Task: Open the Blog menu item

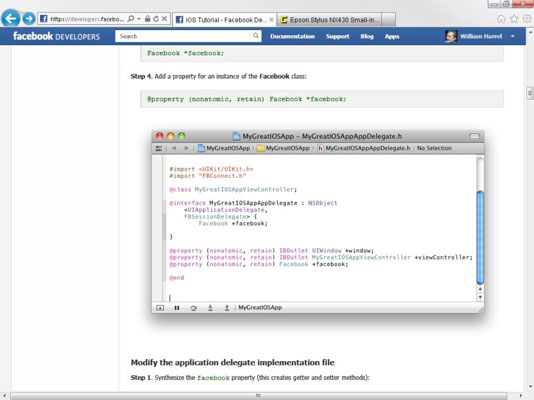Action: 367,36
